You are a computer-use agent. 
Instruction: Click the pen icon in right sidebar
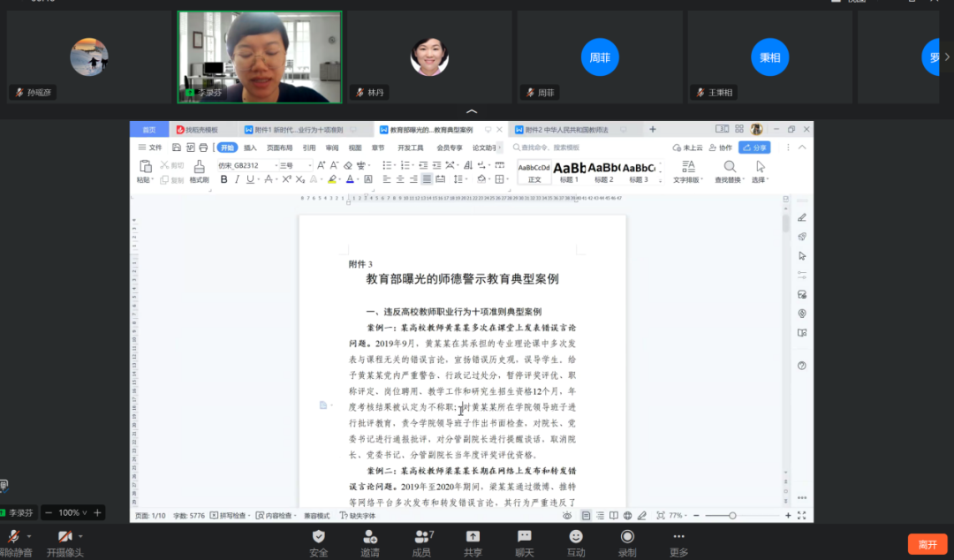802,218
